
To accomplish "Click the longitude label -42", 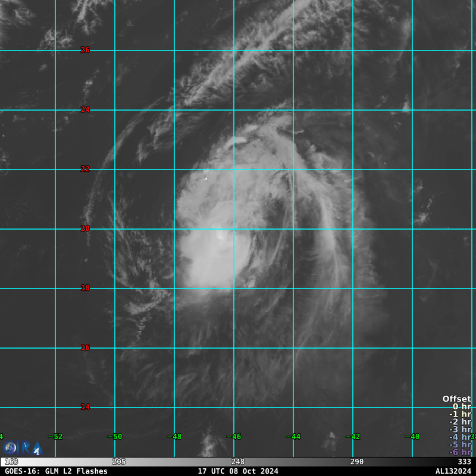I will [x=353, y=437].
